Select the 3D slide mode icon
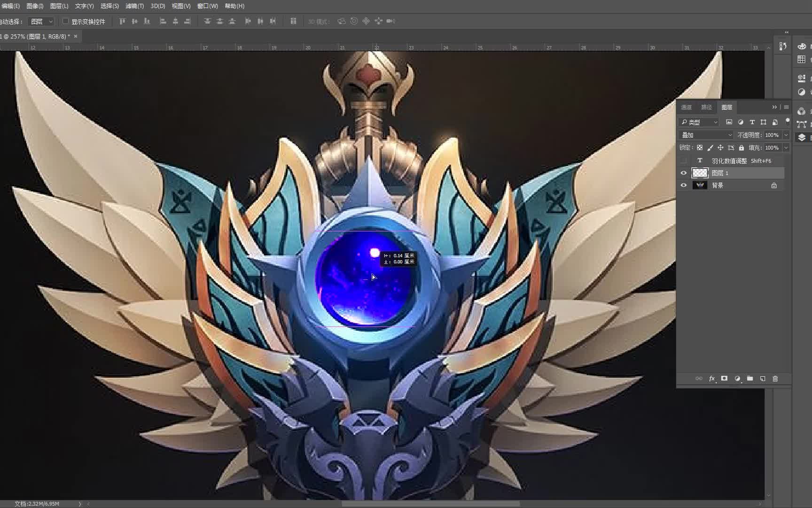This screenshot has width=812, height=508. pyautogui.click(x=378, y=21)
